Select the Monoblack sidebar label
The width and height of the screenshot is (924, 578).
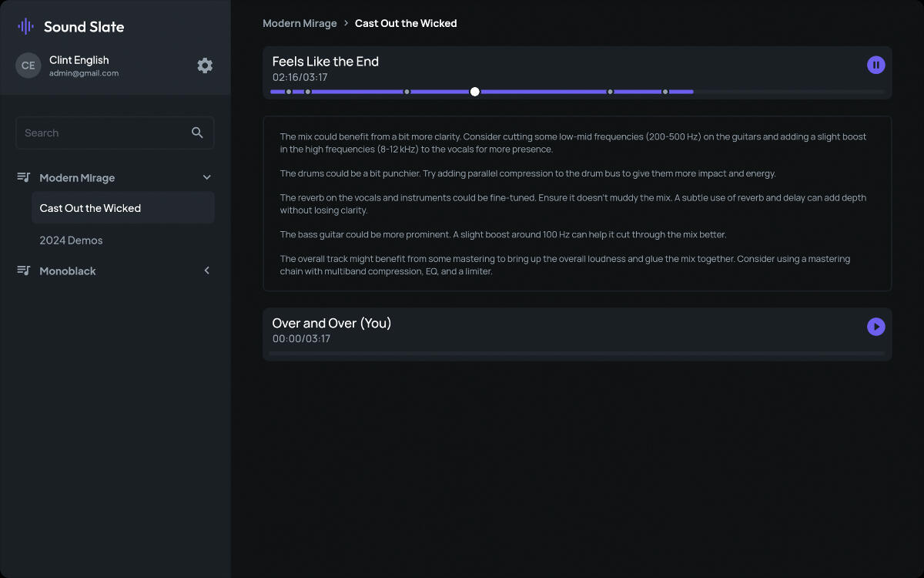tap(68, 271)
